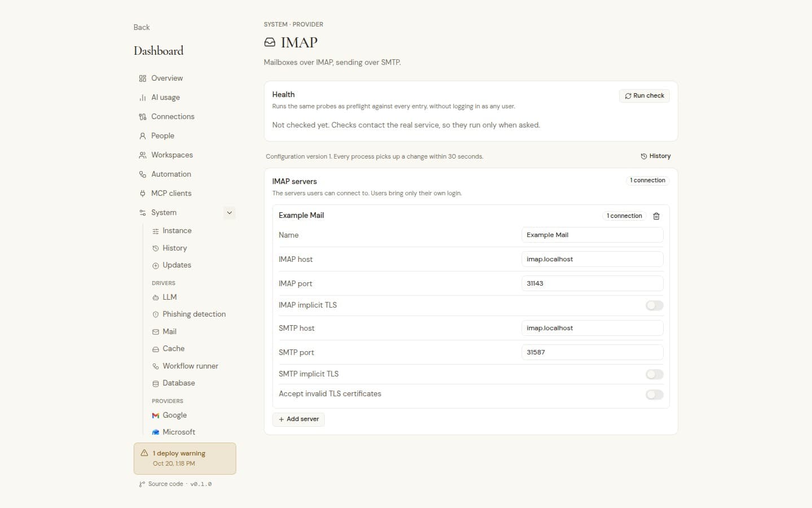
Task: Add a new IMAP server
Action: click(x=298, y=419)
